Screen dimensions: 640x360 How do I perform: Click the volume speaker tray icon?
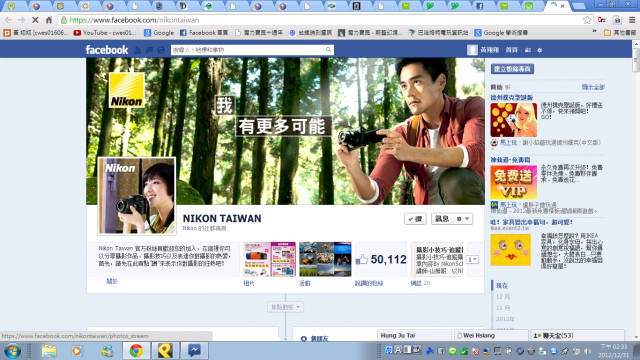(x=587, y=351)
